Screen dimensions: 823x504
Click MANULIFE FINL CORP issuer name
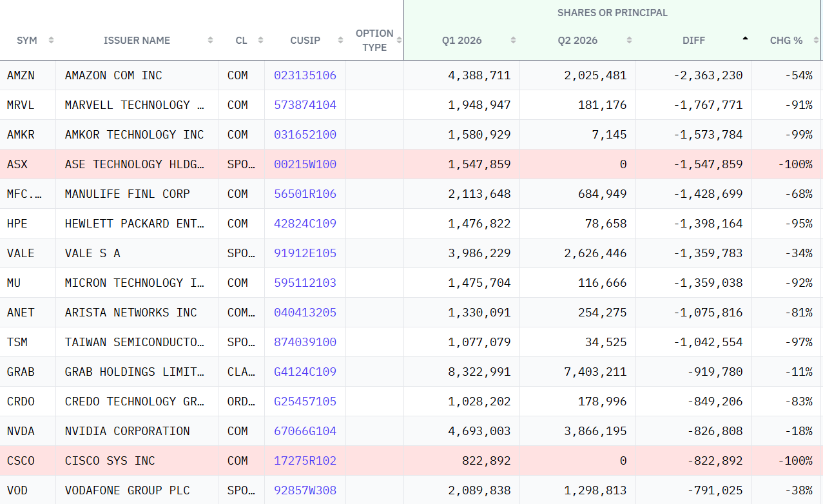(128, 194)
